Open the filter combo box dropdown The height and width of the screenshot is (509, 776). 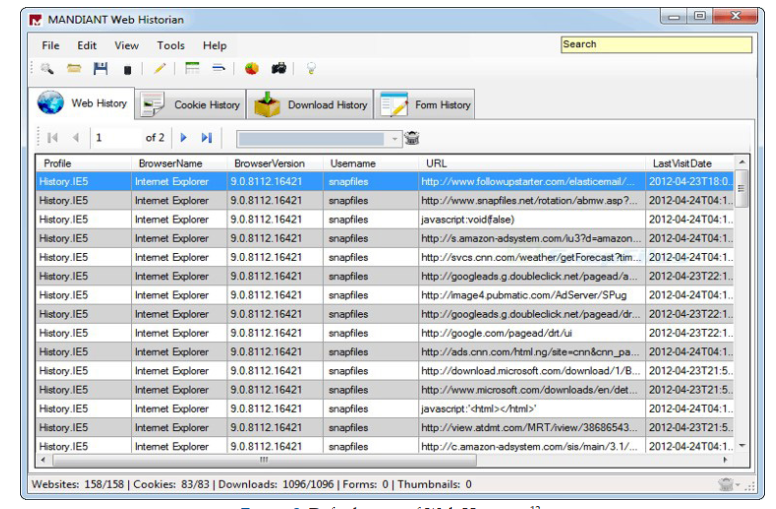coord(394,139)
